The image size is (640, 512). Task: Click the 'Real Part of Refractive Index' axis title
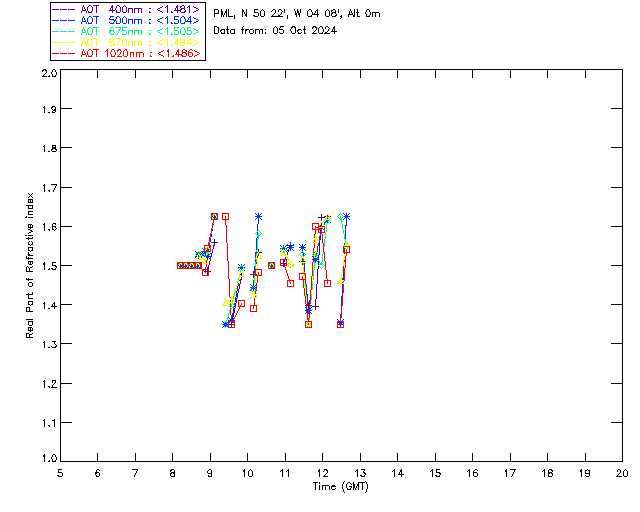click(31, 264)
